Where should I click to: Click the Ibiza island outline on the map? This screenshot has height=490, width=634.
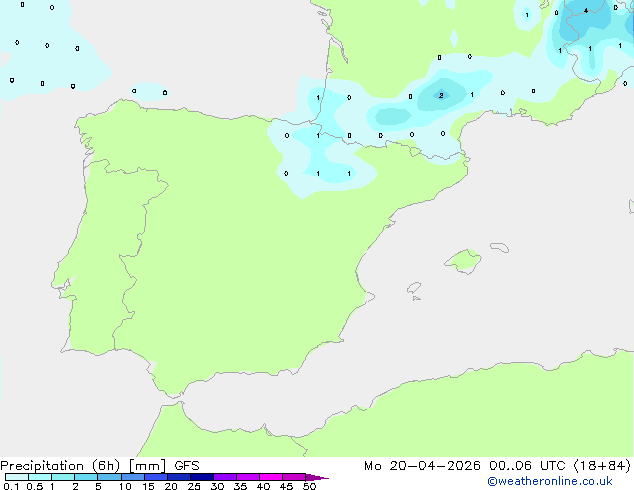click(x=414, y=288)
